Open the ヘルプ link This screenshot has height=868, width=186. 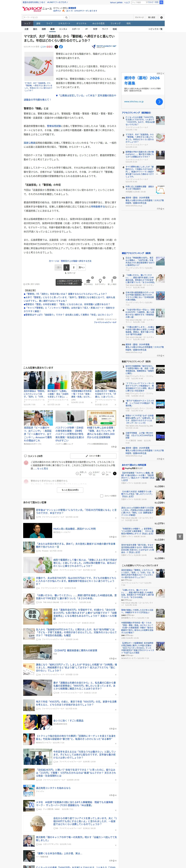(x=127, y=2)
